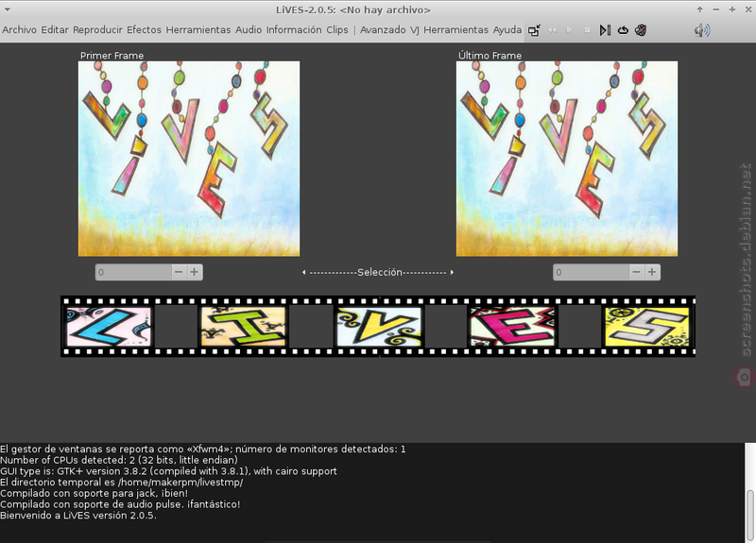Click the Último Frame number field

[x=592, y=272]
